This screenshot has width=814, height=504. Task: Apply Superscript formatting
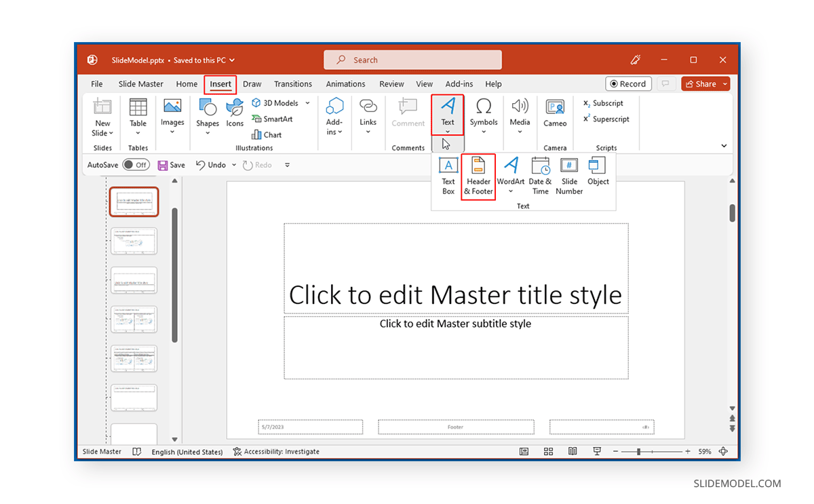[606, 119]
